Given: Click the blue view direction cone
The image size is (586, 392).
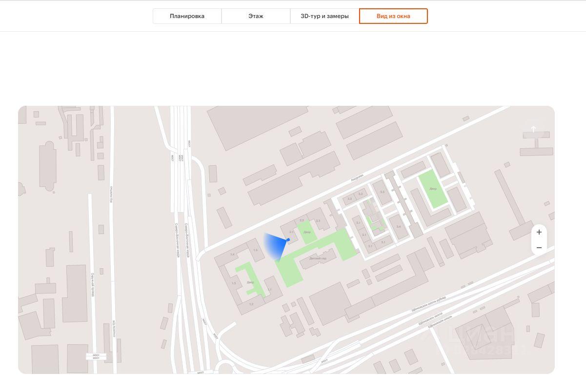Looking at the screenshot, I should pos(274,246).
